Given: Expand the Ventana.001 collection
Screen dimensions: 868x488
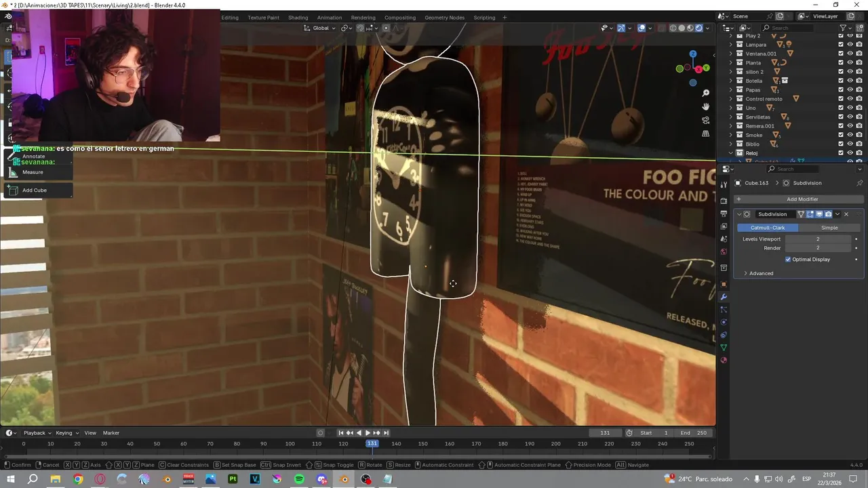Looking at the screenshot, I should coord(731,54).
